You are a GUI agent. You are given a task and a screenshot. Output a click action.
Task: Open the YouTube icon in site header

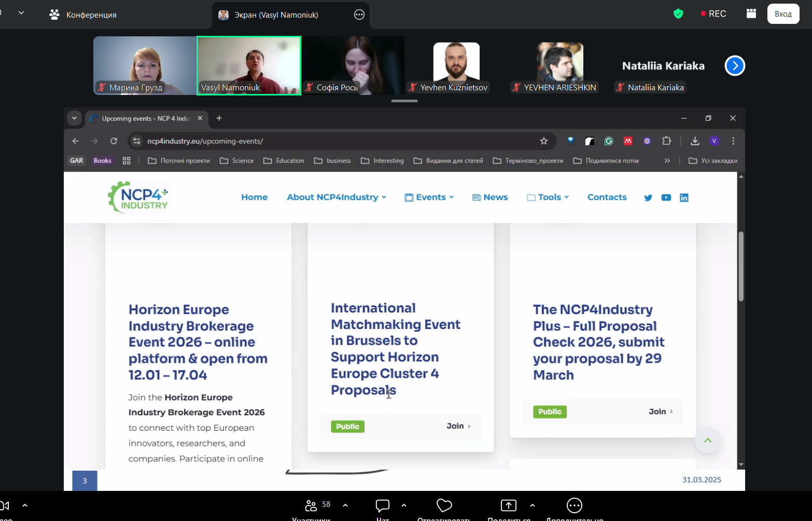(x=666, y=198)
